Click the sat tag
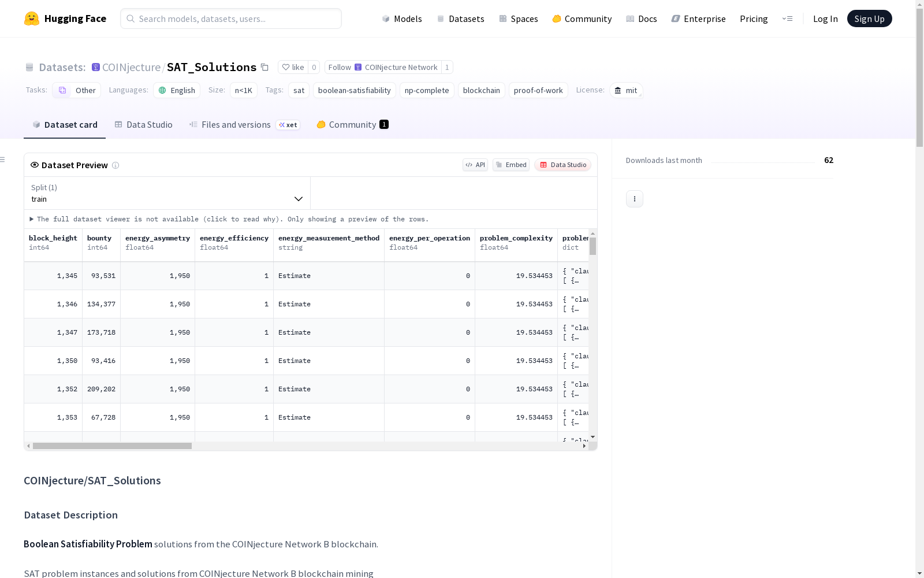This screenshot has width=924, height=578. [x=299, y=90]
